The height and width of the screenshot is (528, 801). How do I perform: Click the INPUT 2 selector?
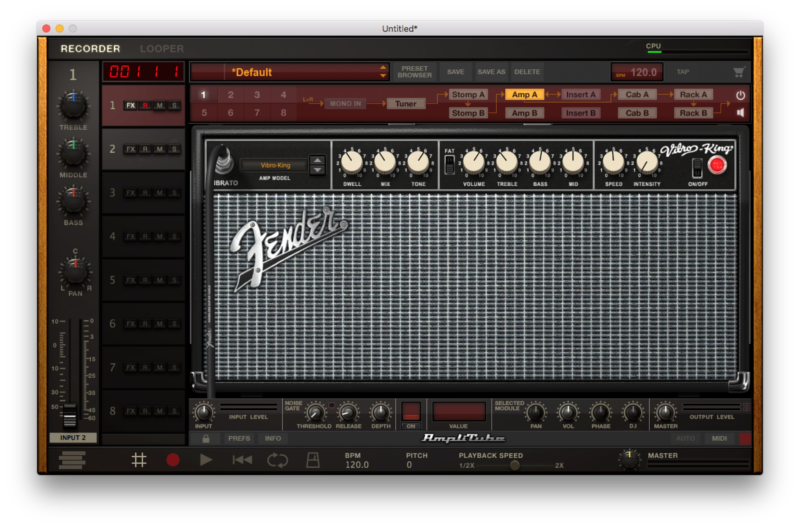click(73, 438)
